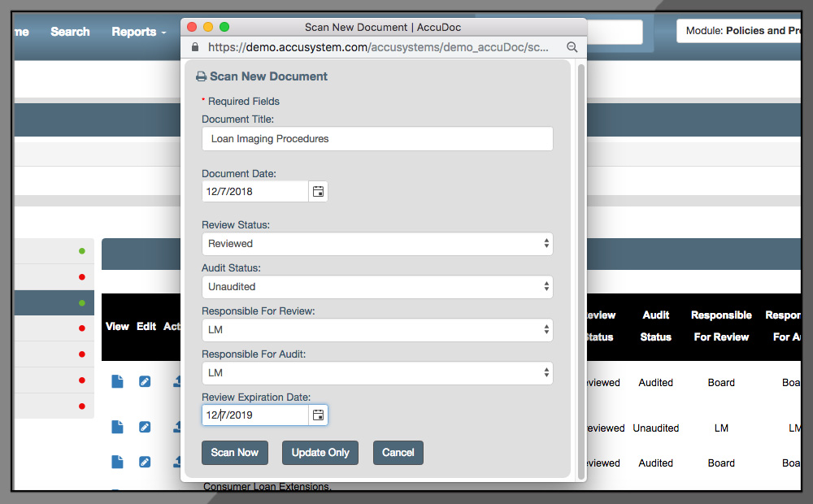Image resolution: width=813 pixels, height=504 pixels.
Task: Open the Responsible For Audit dropdown
Action: tap(377, 372)
